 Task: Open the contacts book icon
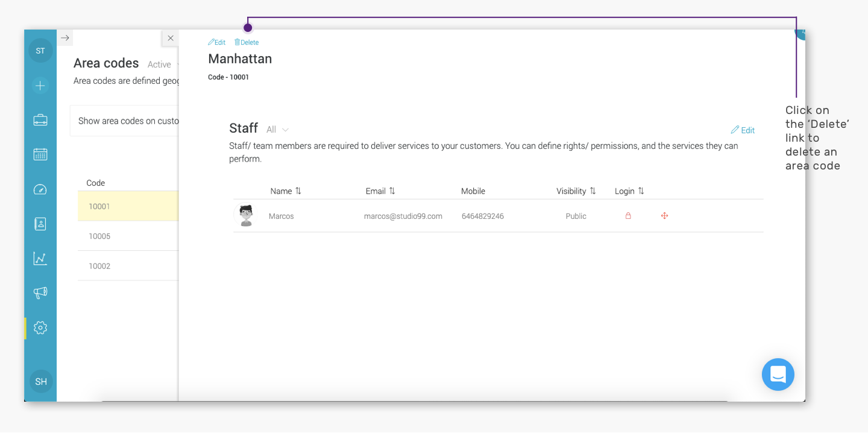pyautogui.click(x=40, y=224)
